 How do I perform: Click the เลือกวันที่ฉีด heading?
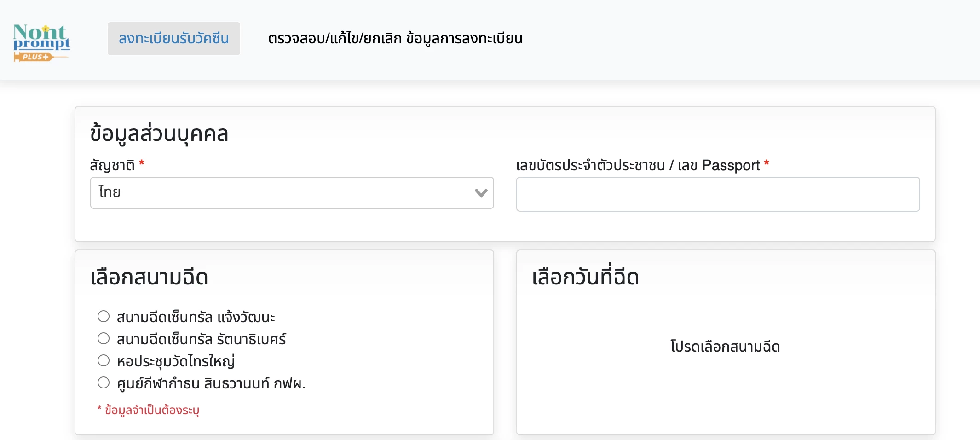pos(585,277)
